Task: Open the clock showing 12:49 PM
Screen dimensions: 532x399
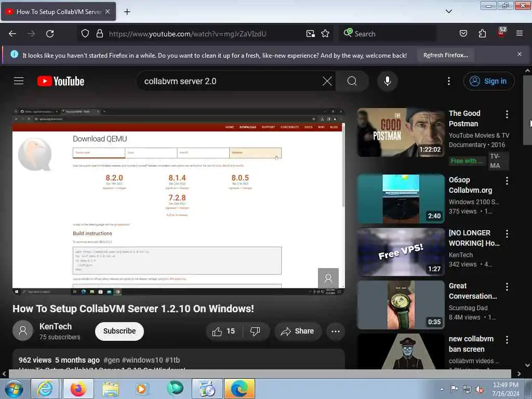Action: 506,389
